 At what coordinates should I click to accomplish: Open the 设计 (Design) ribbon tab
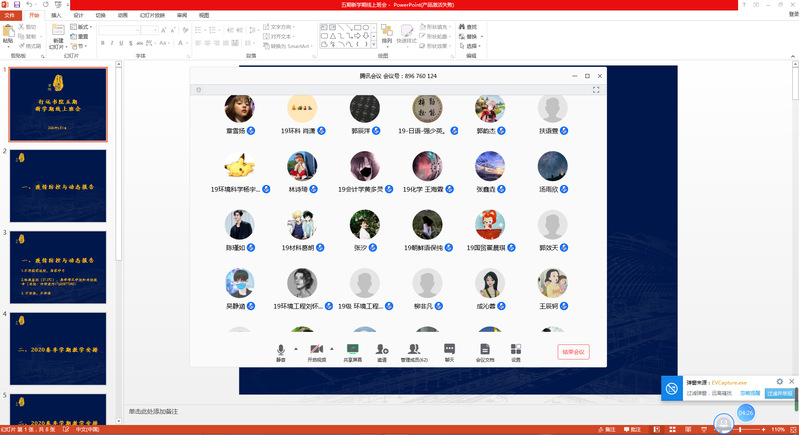click(x=78, y=16)
